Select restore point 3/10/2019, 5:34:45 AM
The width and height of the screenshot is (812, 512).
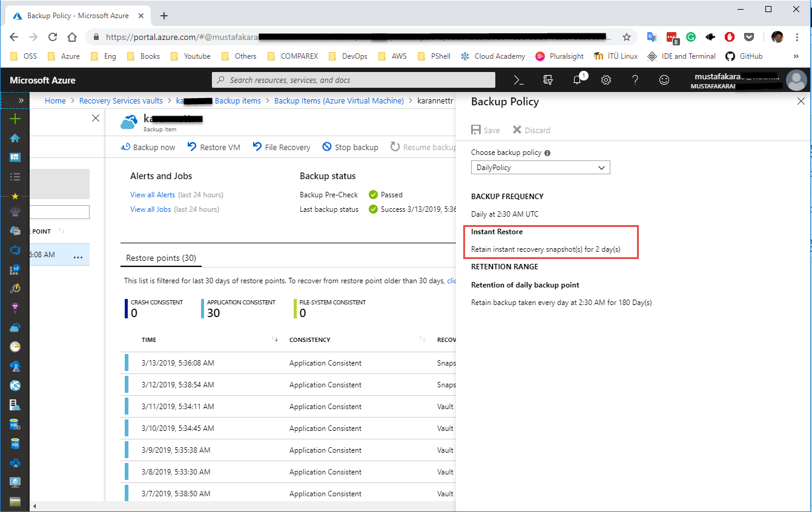pyautogui.click(x=289, y=428)
